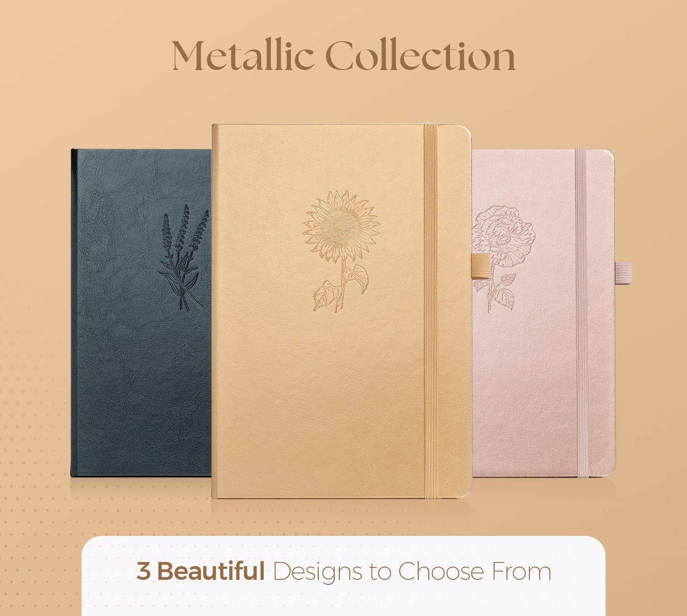
Task: Click the Metallic Collection heading
Action: (x=343, y=56)
